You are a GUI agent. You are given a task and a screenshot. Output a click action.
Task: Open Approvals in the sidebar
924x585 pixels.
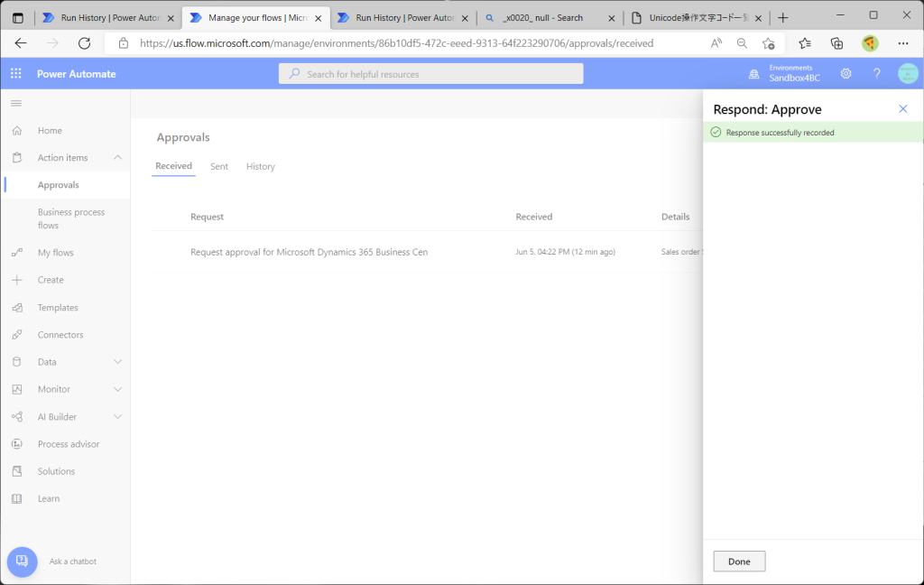59,184
